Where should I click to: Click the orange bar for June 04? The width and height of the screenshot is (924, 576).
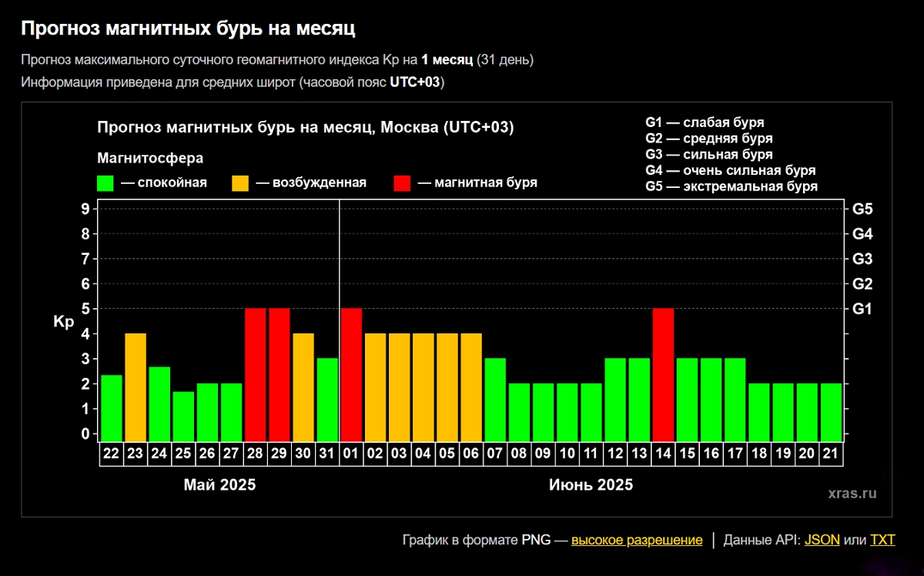tap(423, 387)
